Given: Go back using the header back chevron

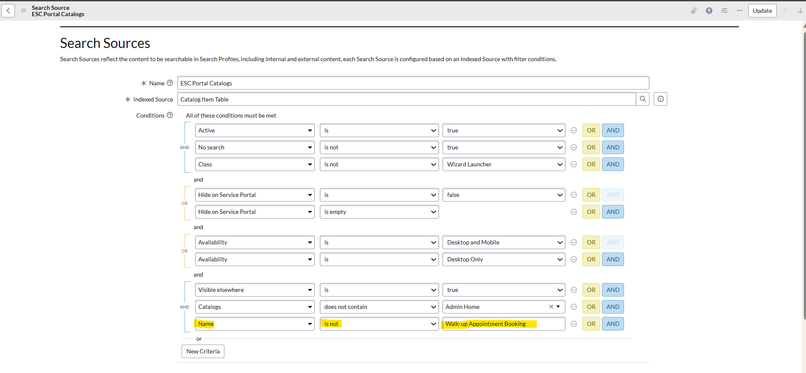Looking at the screenshot, I should (8, 11).
